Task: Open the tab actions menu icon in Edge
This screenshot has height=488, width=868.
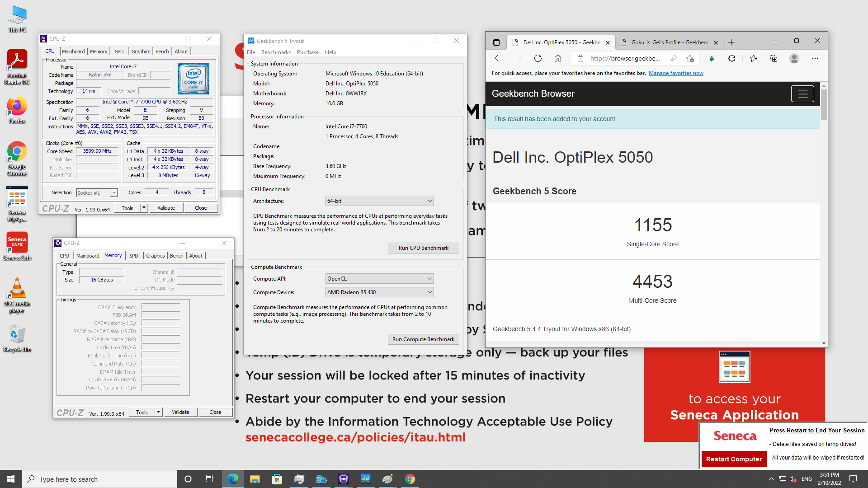Action: 496,42
